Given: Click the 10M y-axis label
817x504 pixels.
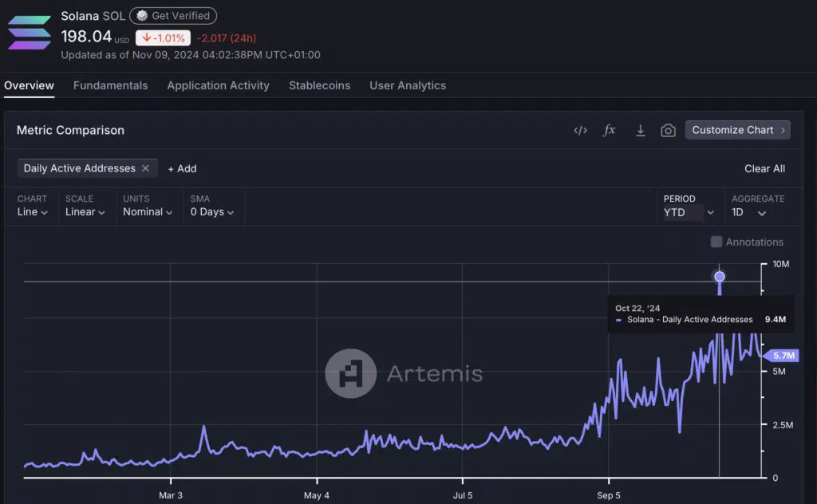Looking at the screenshot, I should click(780, 264).
